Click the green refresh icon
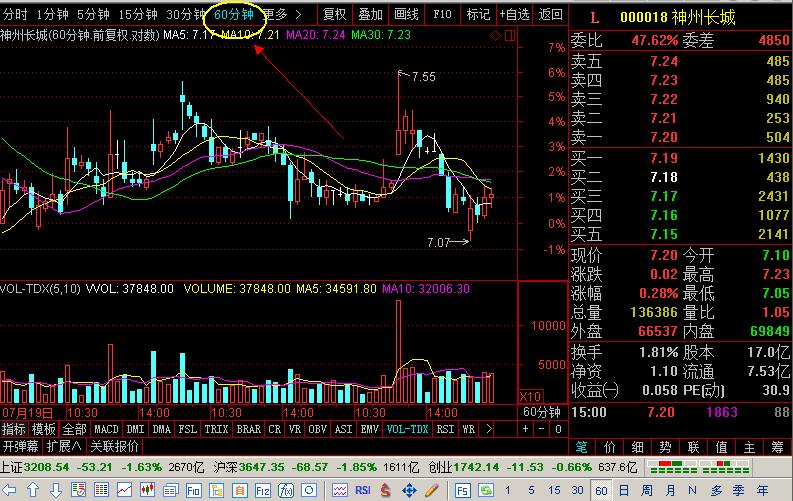The height and width of the screenshot is (501, 793). 486,490
